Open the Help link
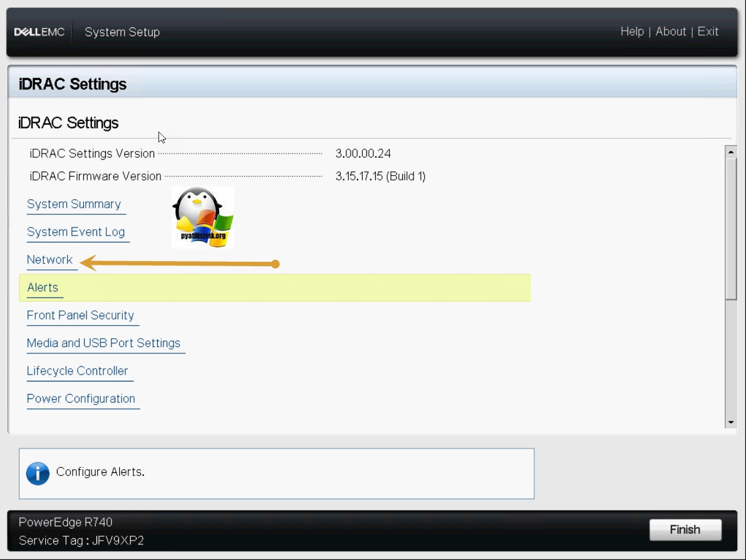Screen dimensions: 746x560 point(632,31)
